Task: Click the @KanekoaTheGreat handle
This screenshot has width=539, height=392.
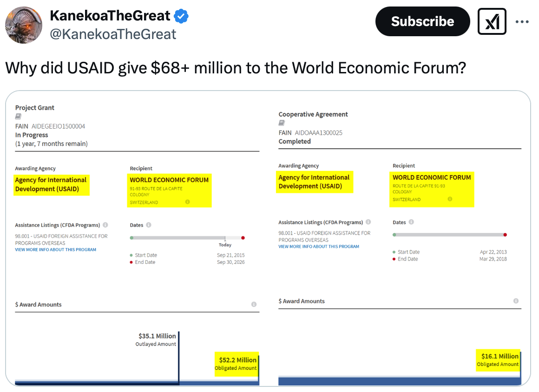Action: point(113,34)
